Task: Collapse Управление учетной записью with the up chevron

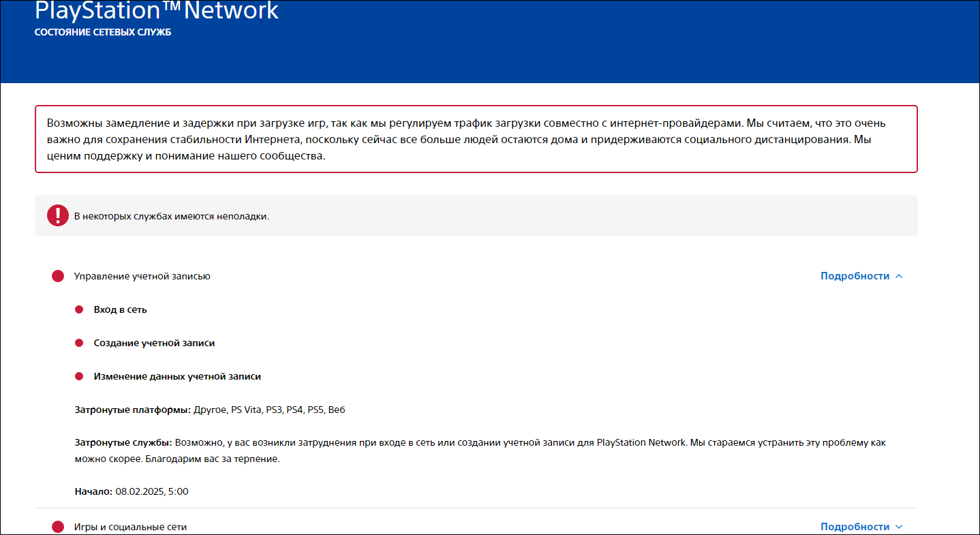Action: 899,276
